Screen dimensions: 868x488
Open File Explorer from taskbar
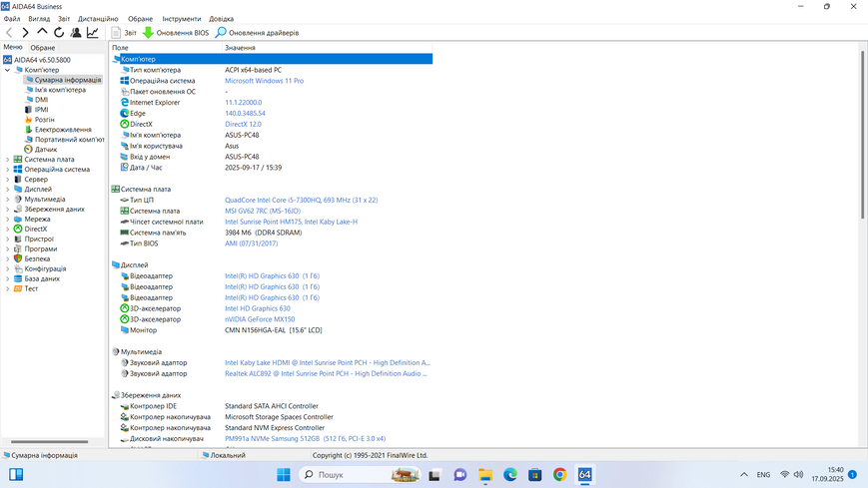point(485,475)
